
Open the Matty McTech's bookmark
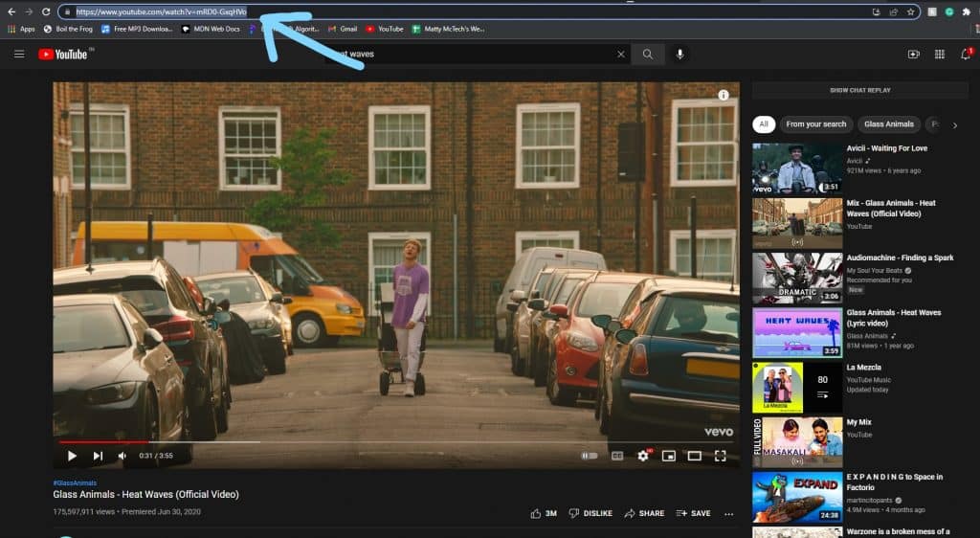449,29
